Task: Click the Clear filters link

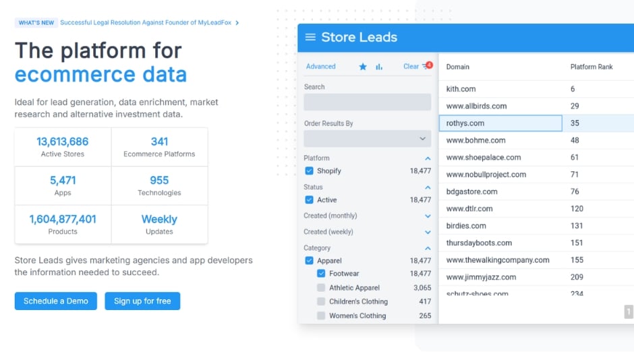Action: pos(411,66)
